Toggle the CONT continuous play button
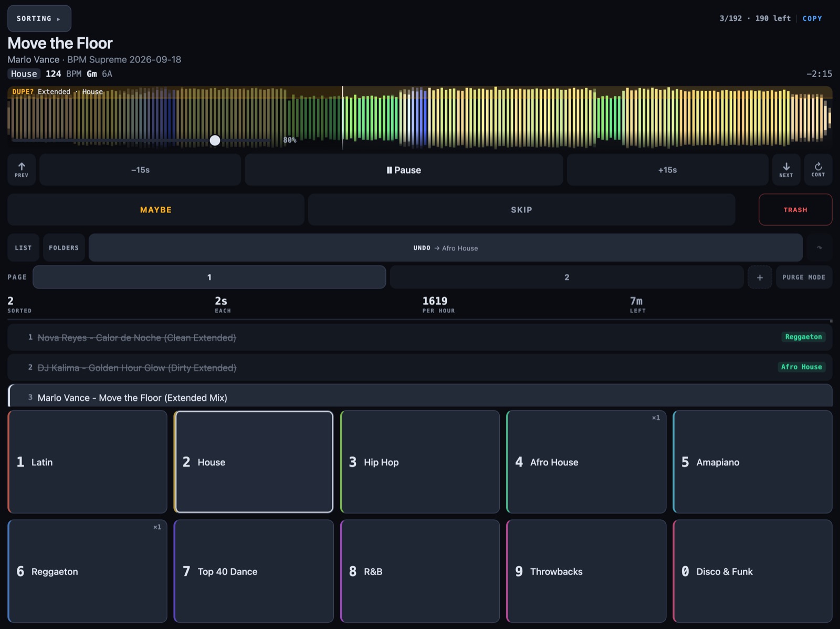 pyautogui.click(x=818, y=169)
